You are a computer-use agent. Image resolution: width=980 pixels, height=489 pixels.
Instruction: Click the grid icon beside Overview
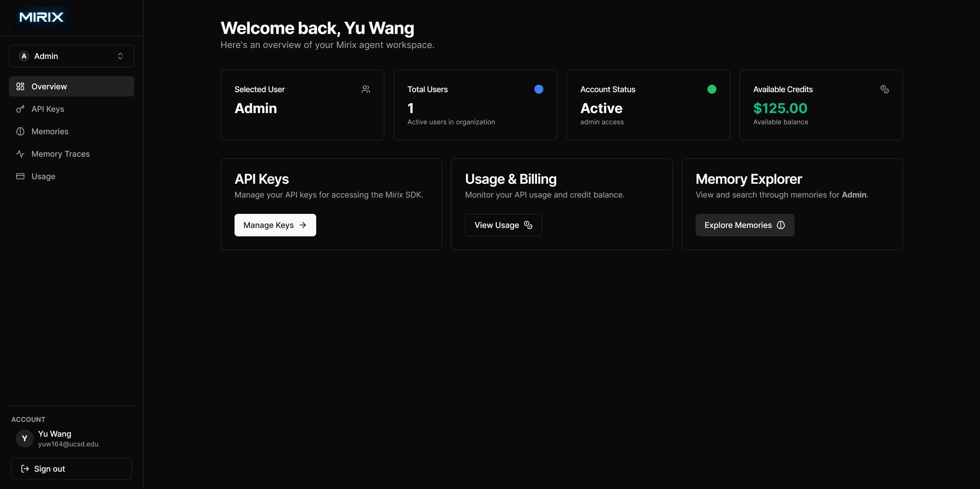(x=20, y=87)
